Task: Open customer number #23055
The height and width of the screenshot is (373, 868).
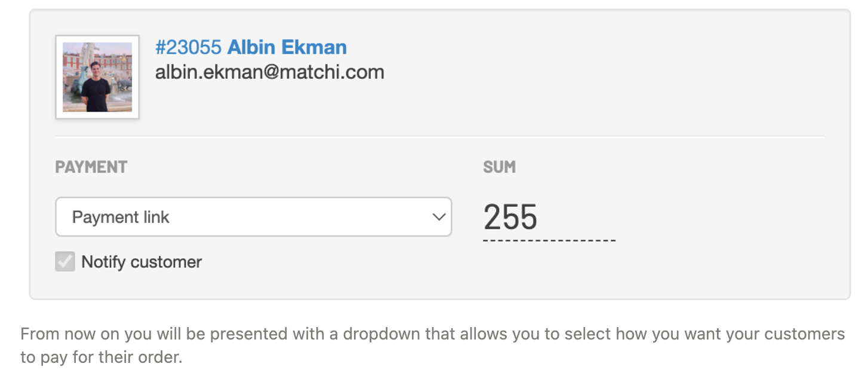Action: [188, 47]
